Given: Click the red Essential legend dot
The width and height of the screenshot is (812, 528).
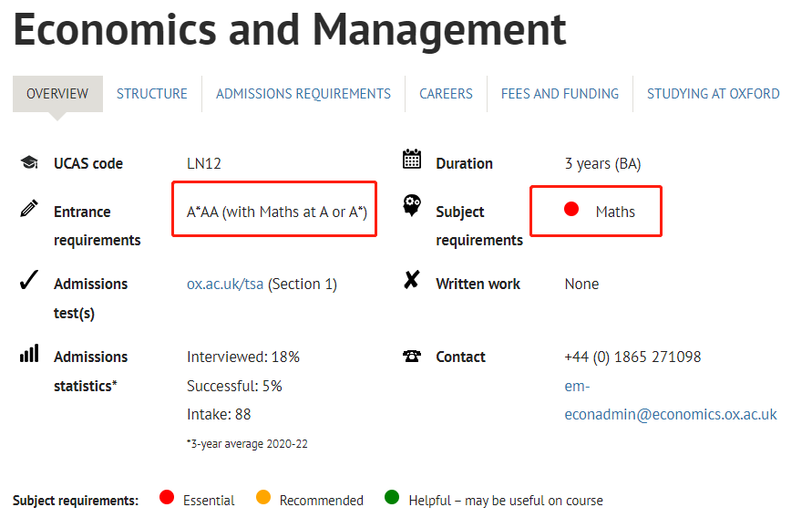Looking at the screenshot, I should pos(167,497).
